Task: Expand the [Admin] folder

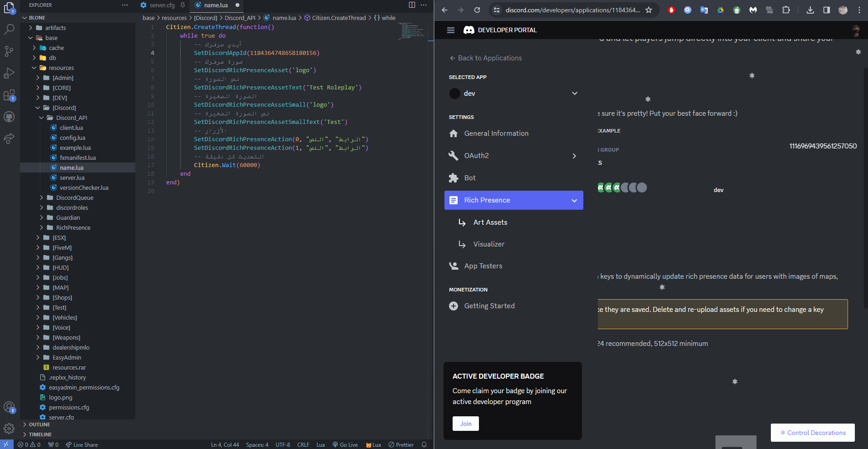Action: 38,78
